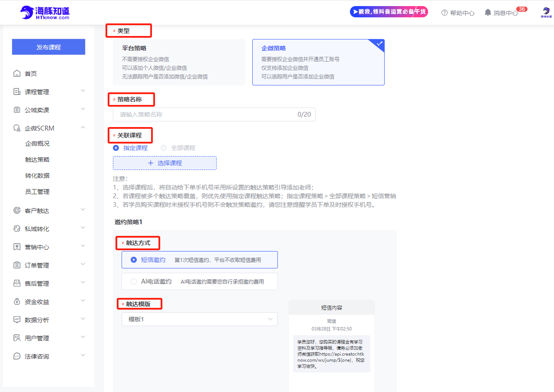The image size is (554, 392).
Task: Expand the 用户管理 menu chevron
Action: 83,337
